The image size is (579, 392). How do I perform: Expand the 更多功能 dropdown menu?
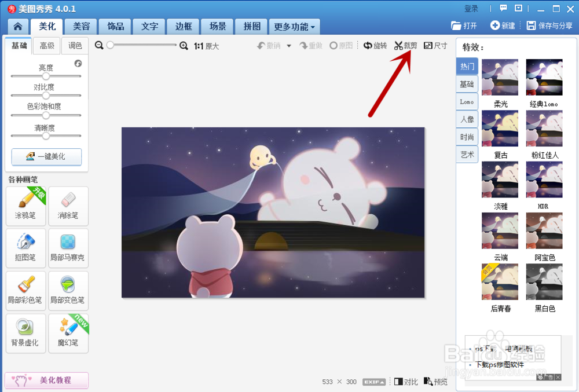coord(294,27)
